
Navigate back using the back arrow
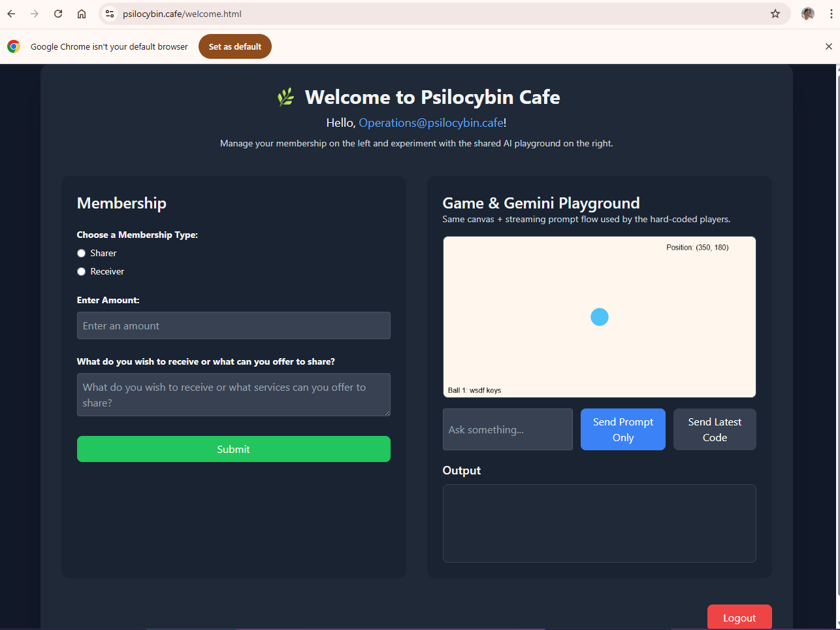10,13
